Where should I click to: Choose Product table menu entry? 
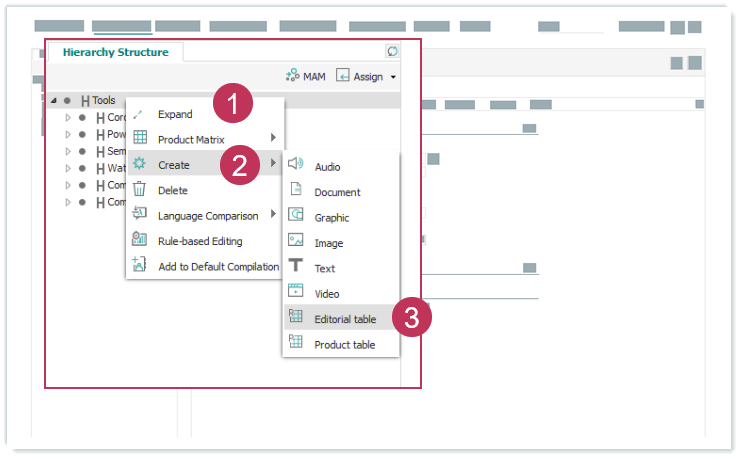(345, 344)
